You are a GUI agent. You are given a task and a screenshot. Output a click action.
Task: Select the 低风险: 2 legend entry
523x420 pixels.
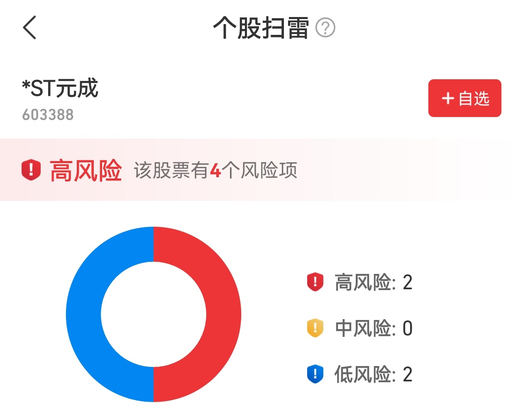click(x=373, y=374)
